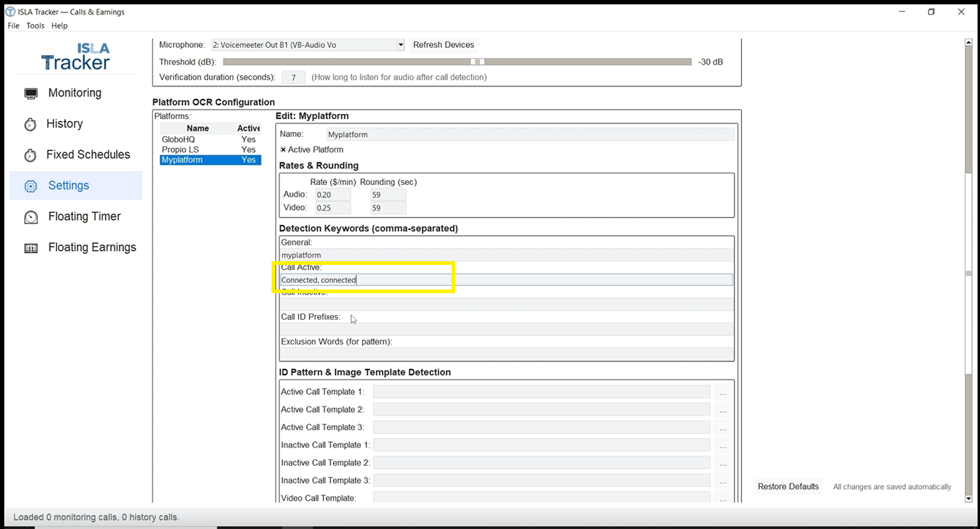Browse for Active Call Template 1 file
This screenshot has height=529, width=980.
point(723,391)
